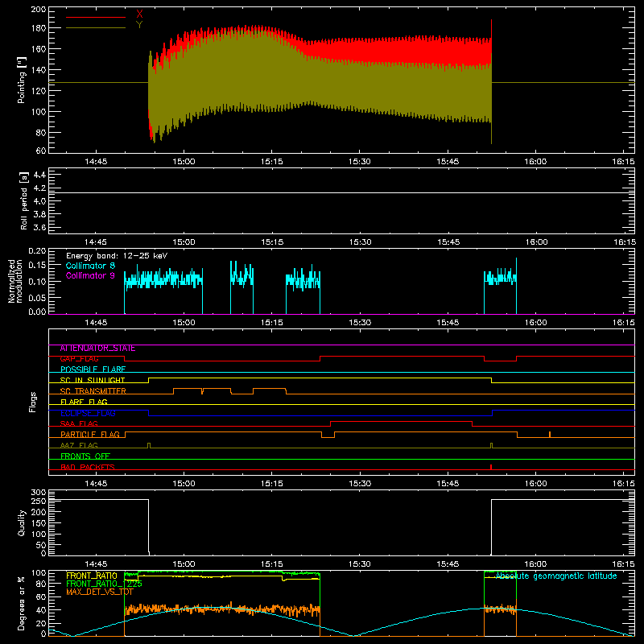Click the MAX_DET_VS_TOT legend entry
This screenshot has height=644, width=644.
(100, 592)
